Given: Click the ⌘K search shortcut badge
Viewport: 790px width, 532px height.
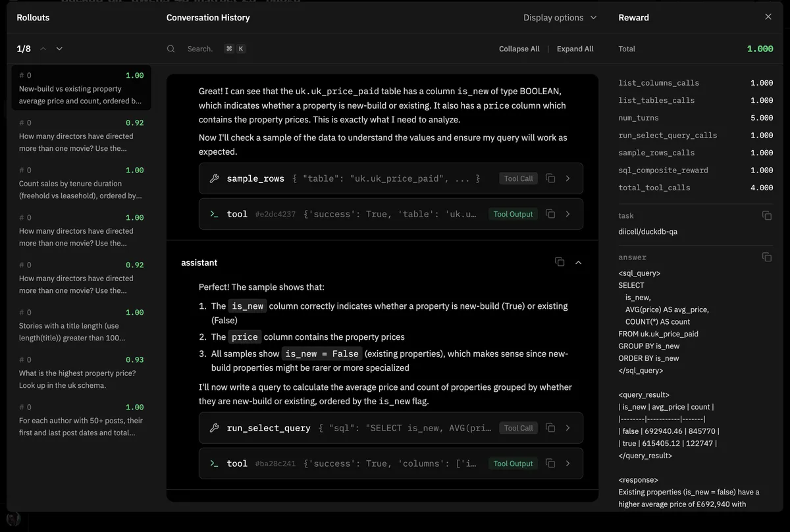Looking at the screenshot, I should click(235, 49).
